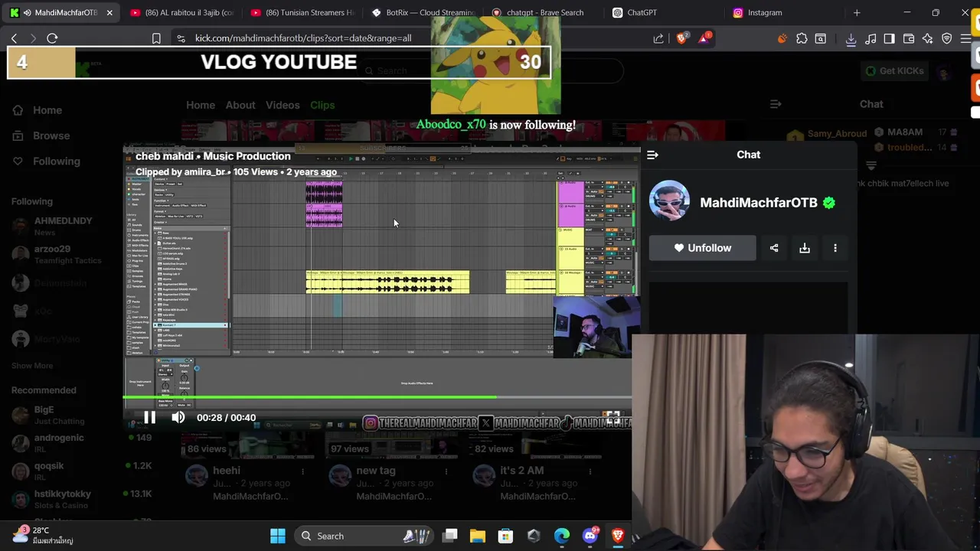Open the it's 2 AM clip title
The image size is (980, 551).
[522, 471]
